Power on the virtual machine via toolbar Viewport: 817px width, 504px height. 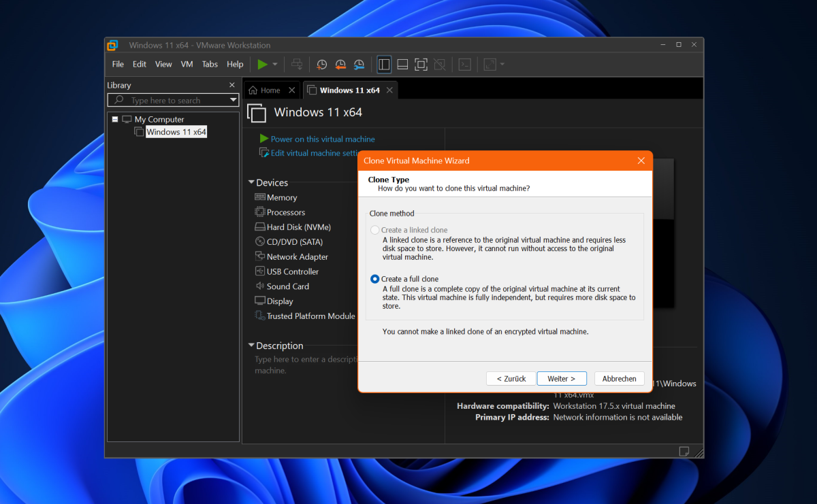[x=264, y=64]
